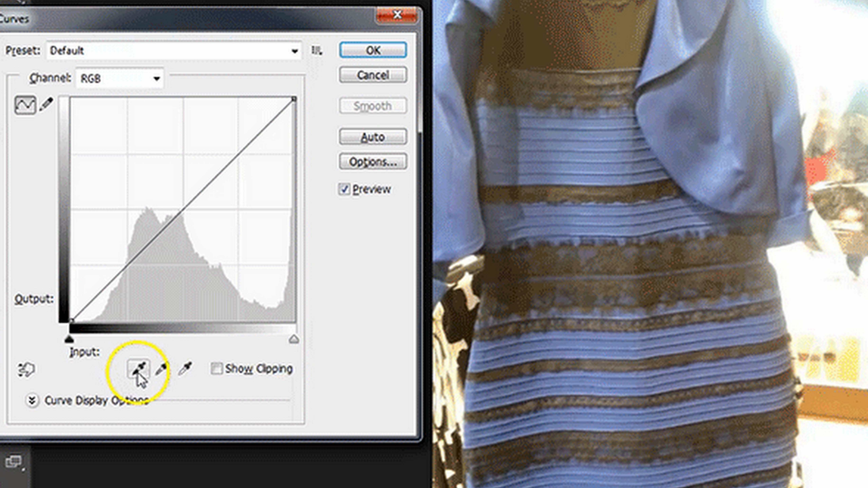
Task: Open the Channel RGB dropdown
Action: (x=156, y=79)
